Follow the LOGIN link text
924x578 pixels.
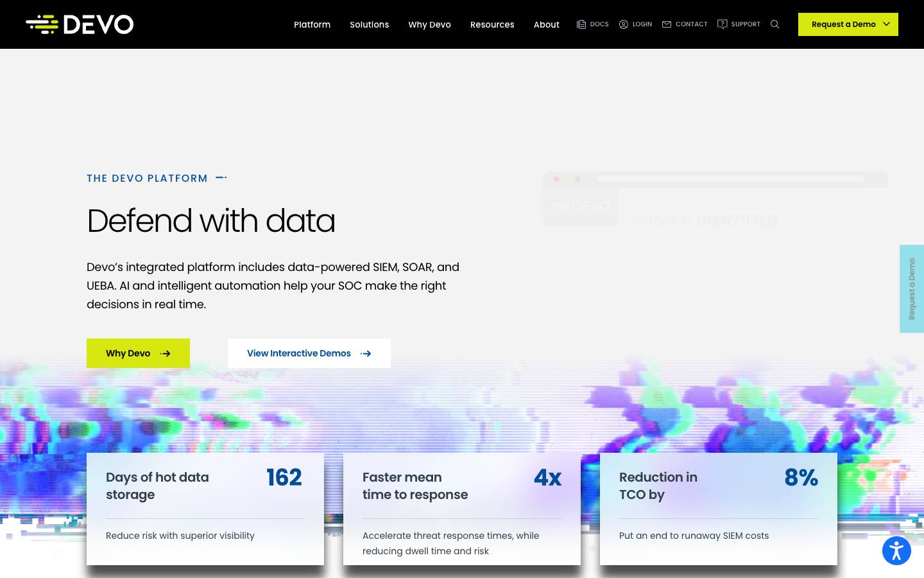point(642,24)
